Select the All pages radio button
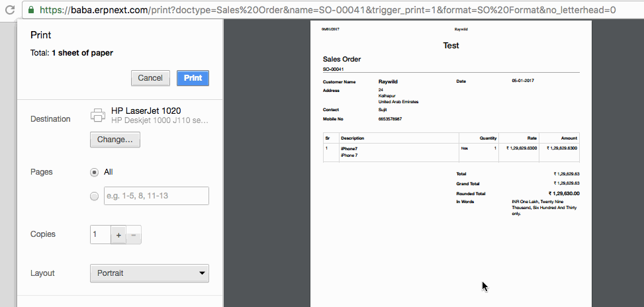This screenshot has height=307, width=644. (95, 173)
